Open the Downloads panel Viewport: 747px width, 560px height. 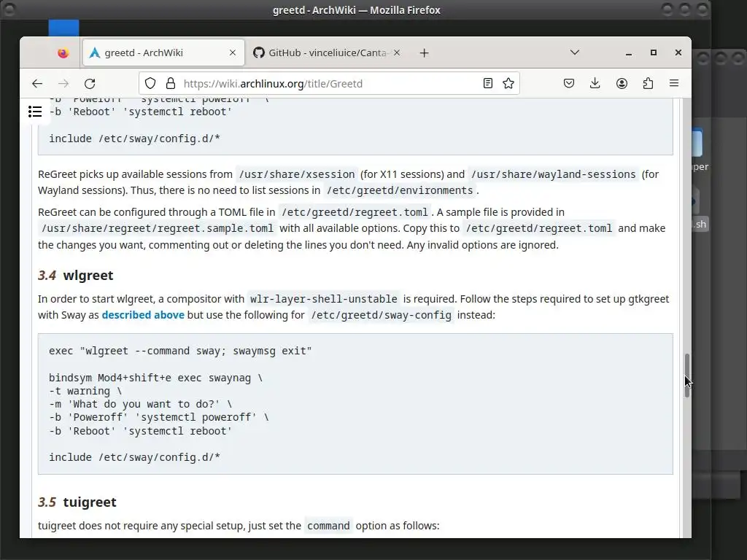[x=595, y=83]
